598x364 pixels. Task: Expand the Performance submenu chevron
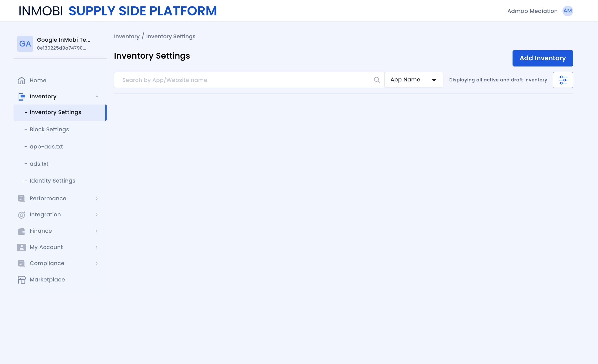pyautogui.click(x=97, y=199)
